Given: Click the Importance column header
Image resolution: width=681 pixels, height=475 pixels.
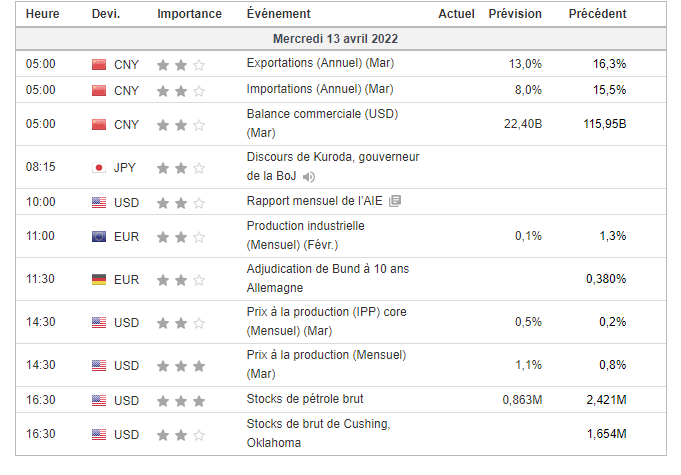Looking at the screenshot, I should click(x=189, y=14).
